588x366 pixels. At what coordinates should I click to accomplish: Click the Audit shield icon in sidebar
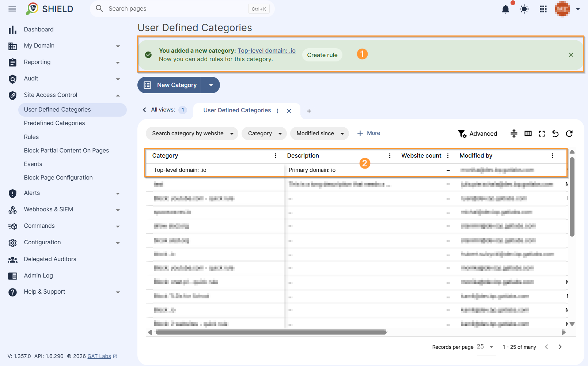(x=13, y=79)
